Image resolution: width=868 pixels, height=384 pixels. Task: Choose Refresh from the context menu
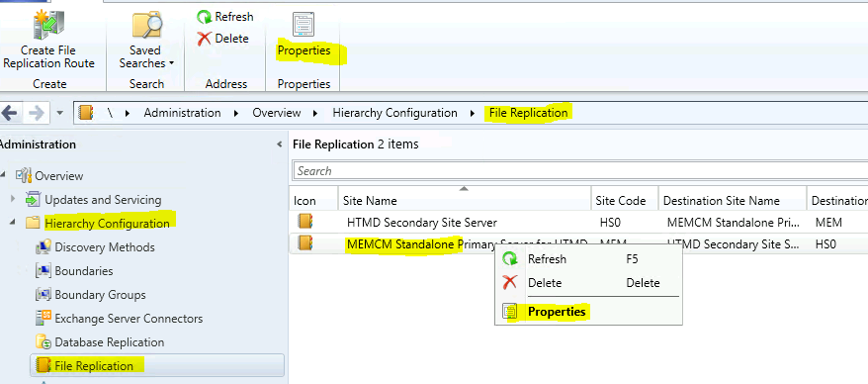(x=589, y=258)
